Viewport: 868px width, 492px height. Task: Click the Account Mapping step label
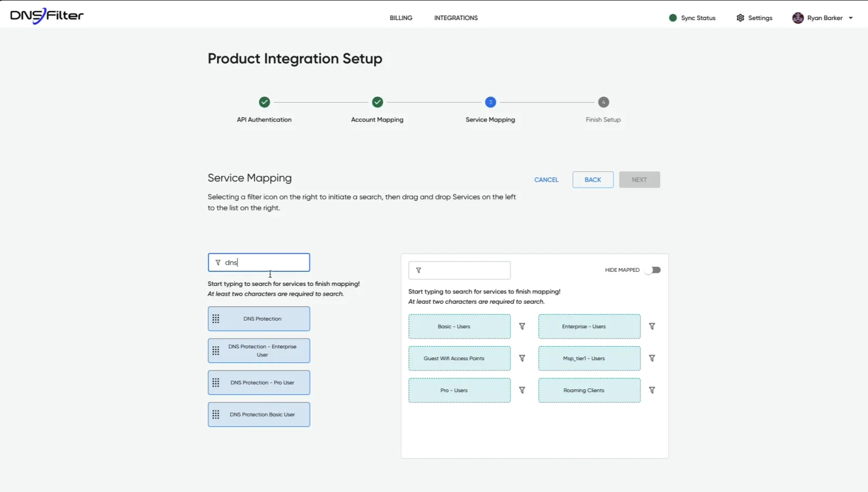377,119
